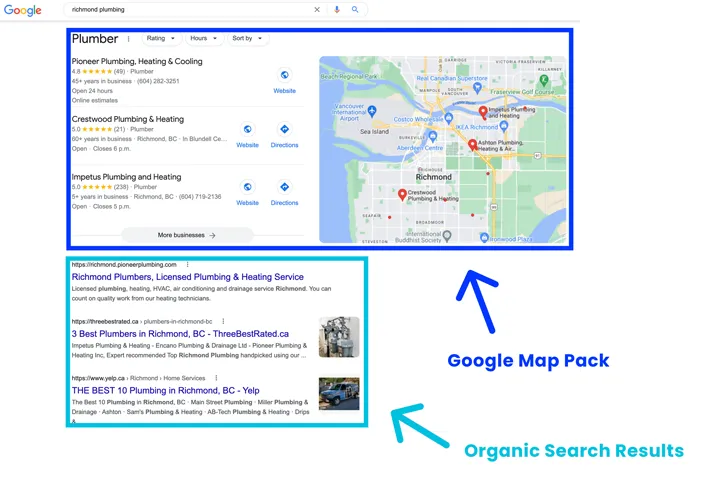Click Pioneer Plumbing phone number (604) 282-3251
The width and height of the screenshot is (702, 500).
(x=158, y=81)
